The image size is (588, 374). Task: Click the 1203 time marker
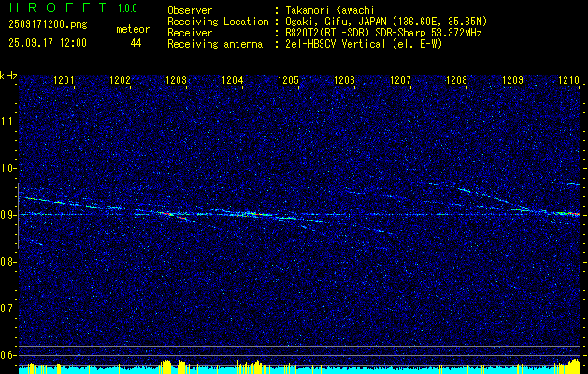tap(177, 80)
